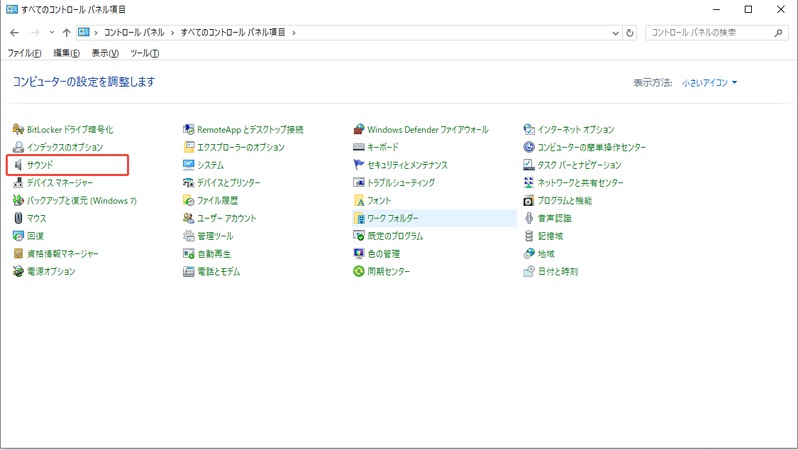Open セキュリティとメンテナンス flag icon
798x450 pixels.
(359, 165)
